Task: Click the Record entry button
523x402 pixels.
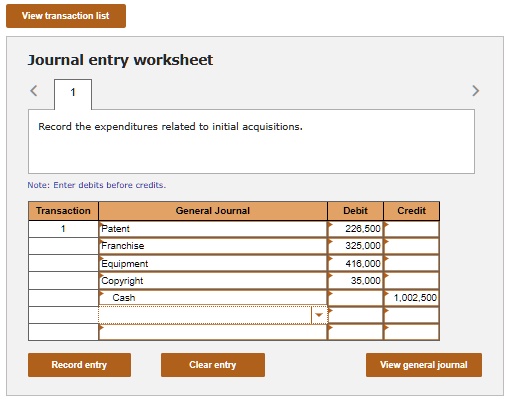Action: 79,365
